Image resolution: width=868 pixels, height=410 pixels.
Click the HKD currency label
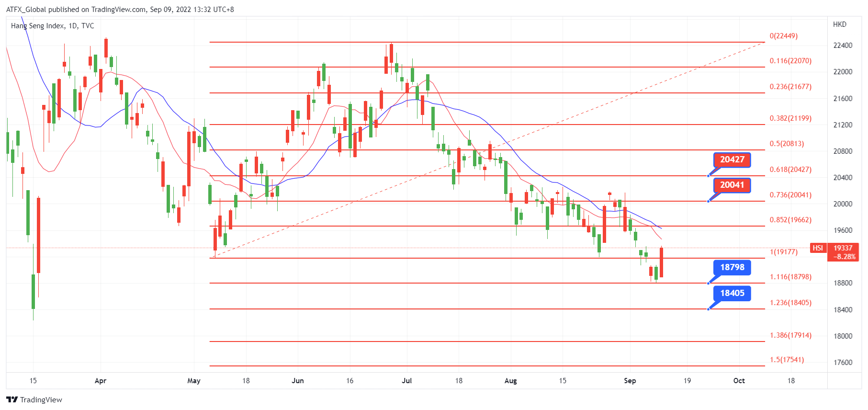click(x=840, y=24)
